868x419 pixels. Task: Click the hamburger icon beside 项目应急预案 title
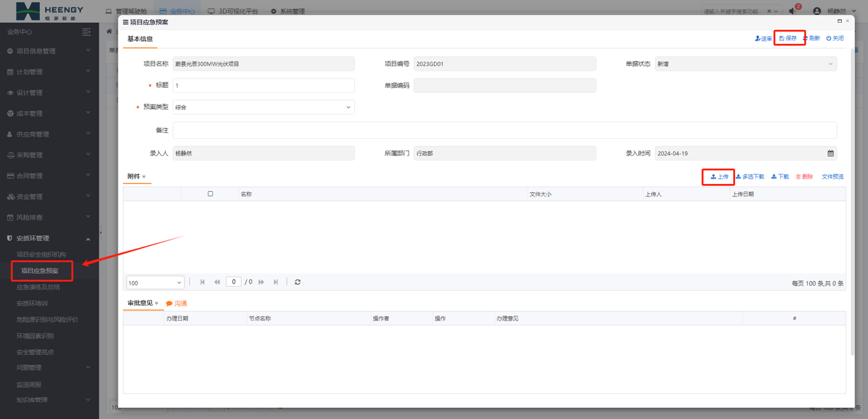[126, 22]
